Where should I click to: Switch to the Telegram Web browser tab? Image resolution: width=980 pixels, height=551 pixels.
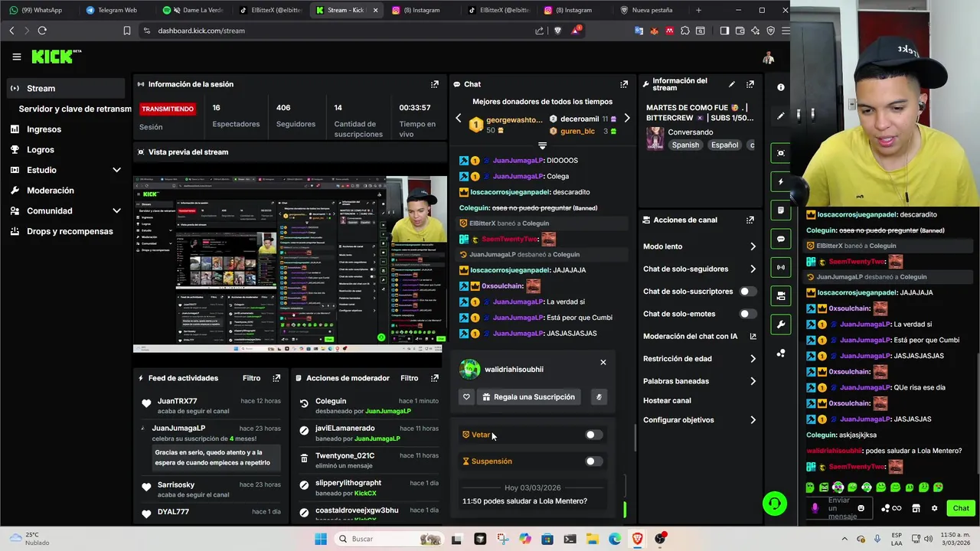pyautogui.click(x=113, y=10)
